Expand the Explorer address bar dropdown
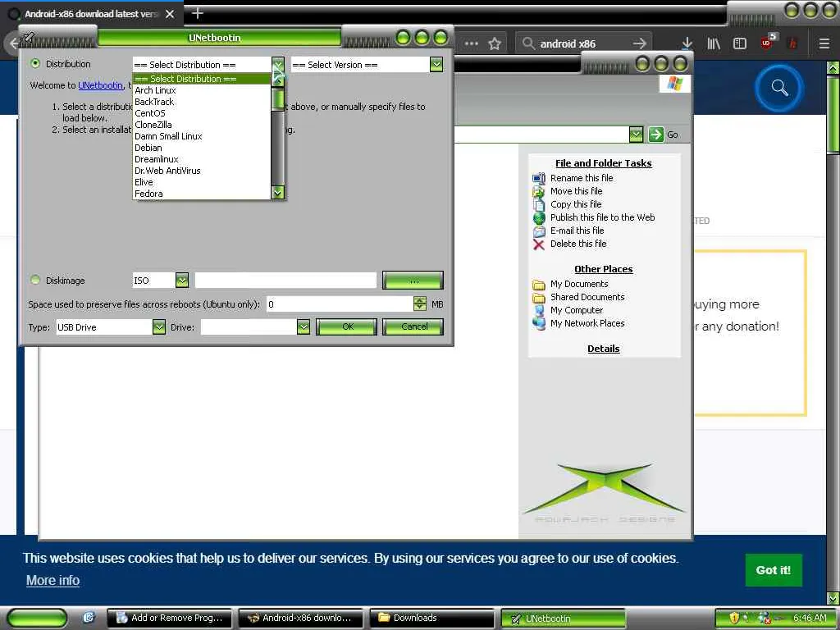Image resolution: width=840 pixels, height=630 pixels. [x=636, y=135]
